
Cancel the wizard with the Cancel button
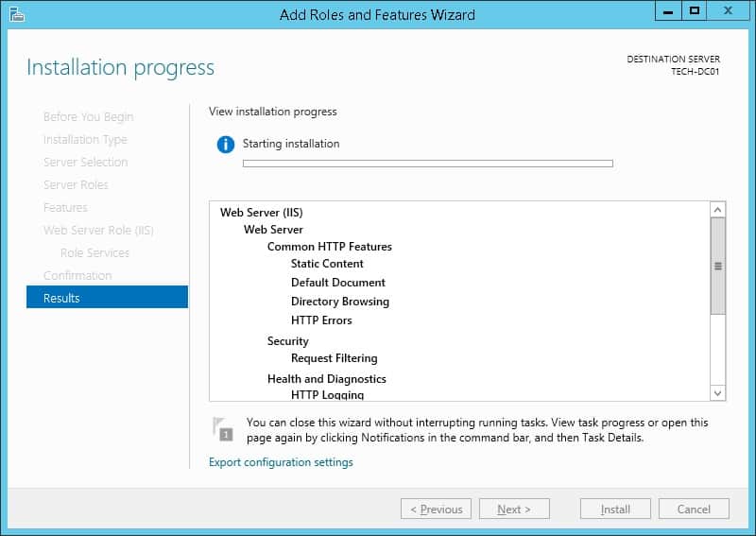click(694, 509)
